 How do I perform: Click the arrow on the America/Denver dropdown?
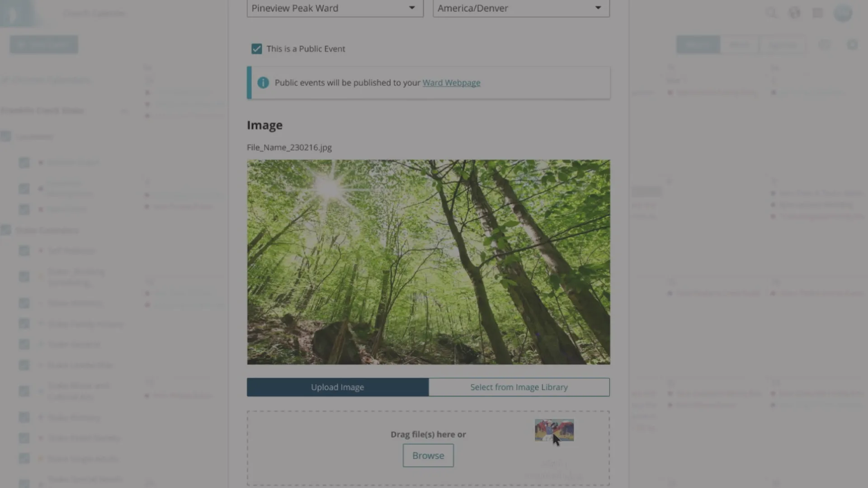[598, 8]
